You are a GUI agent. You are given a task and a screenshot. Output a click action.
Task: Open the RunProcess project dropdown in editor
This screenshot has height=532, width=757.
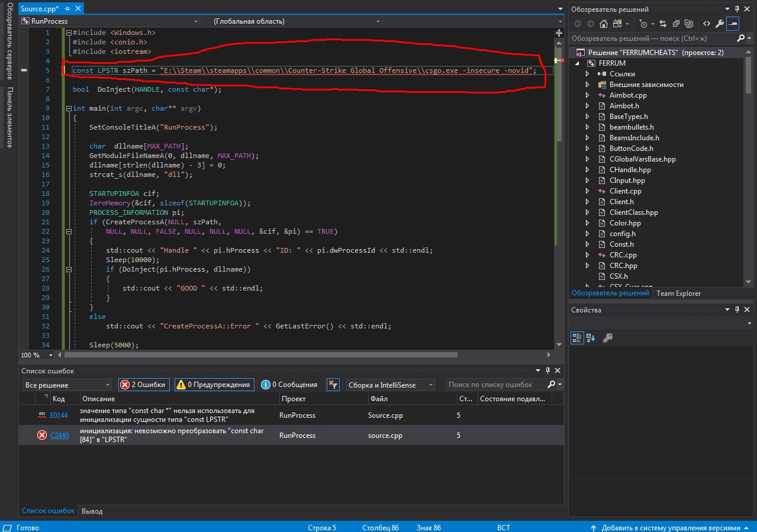tap(109, 21)
